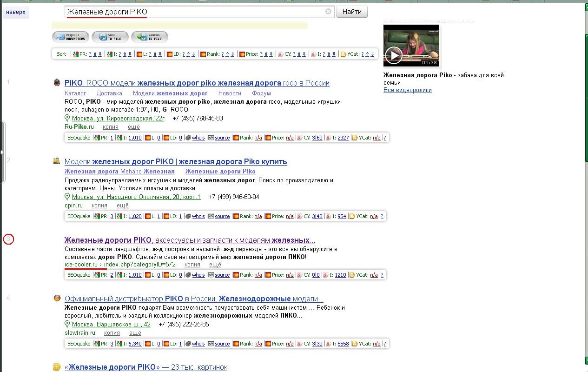
Task: Click the cpin.ru result favicon
Action: tap(57, 161)
